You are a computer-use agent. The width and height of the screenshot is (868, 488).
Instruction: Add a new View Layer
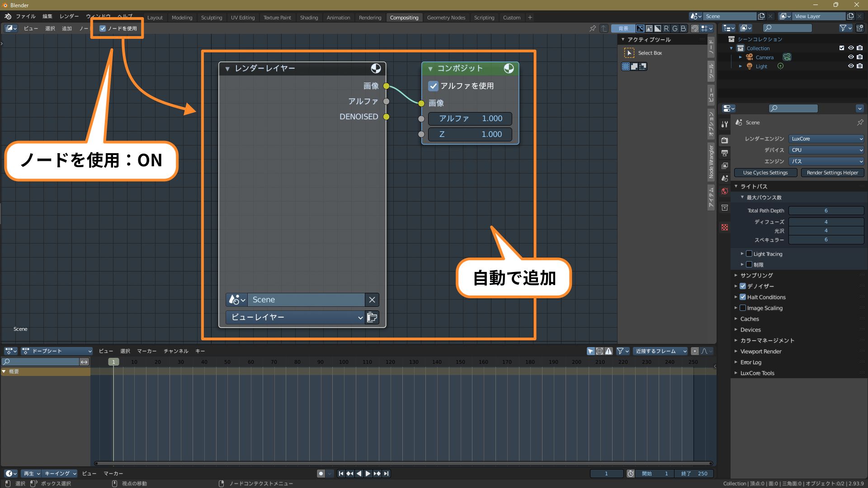[x=850, y=16]
